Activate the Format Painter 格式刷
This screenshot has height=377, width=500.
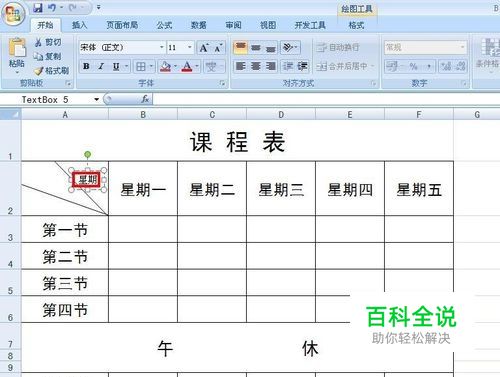point(52,71)
